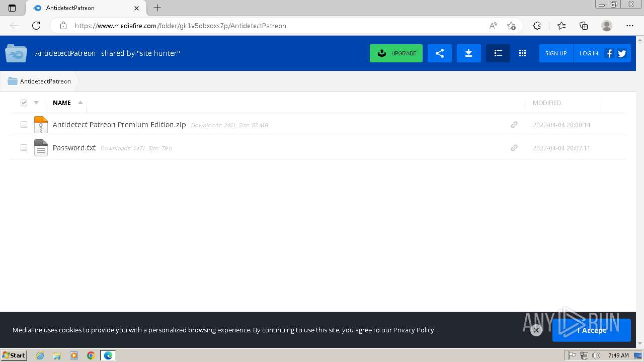Sign in with Twitter icon

point(622,53)
